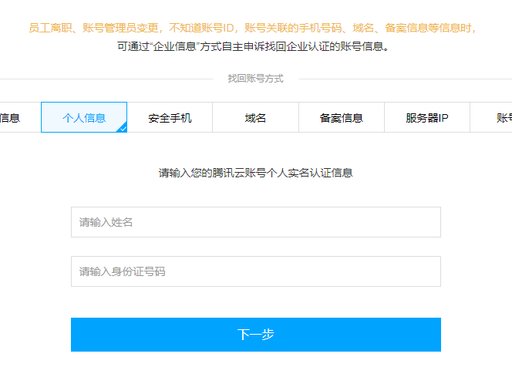This screenshot has height=384, width=512.
Task: Click the 请输入您的腾讯云账号个人实名认证信息 prompt
Action: [256, 173]
